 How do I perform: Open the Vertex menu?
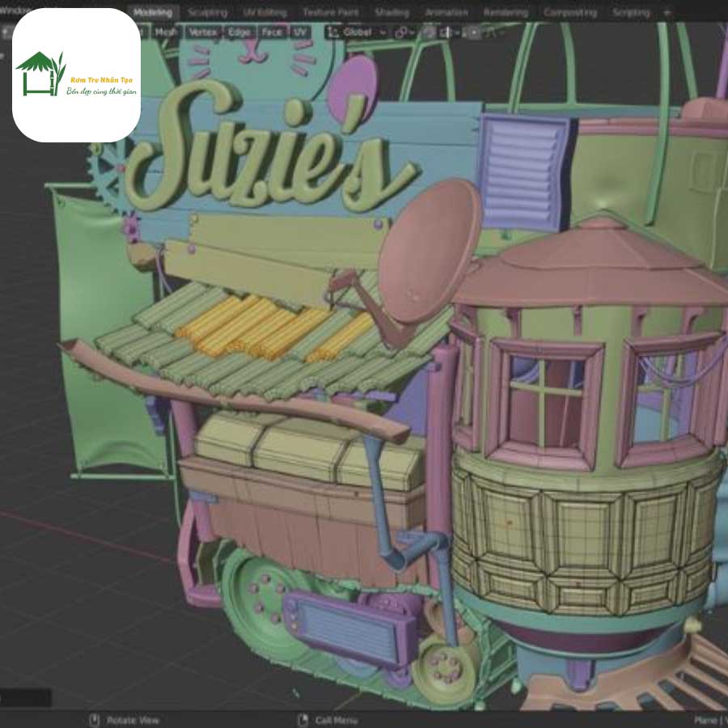point(201,32)
